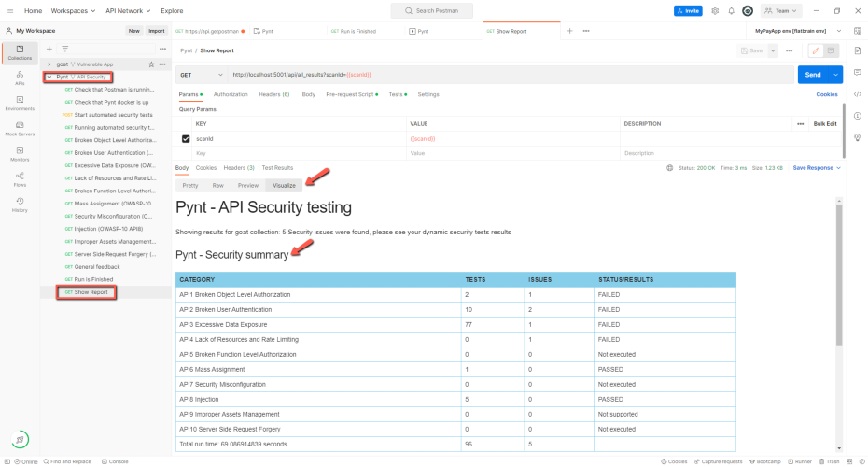Open the Workspaces dropdown menu
Image resolution: width=868 pixels, height=467 pixels.
coord(73,10)
